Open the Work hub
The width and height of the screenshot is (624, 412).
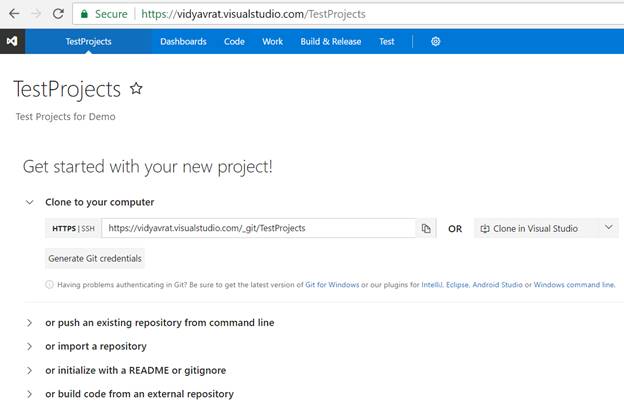tap(273, 41)
